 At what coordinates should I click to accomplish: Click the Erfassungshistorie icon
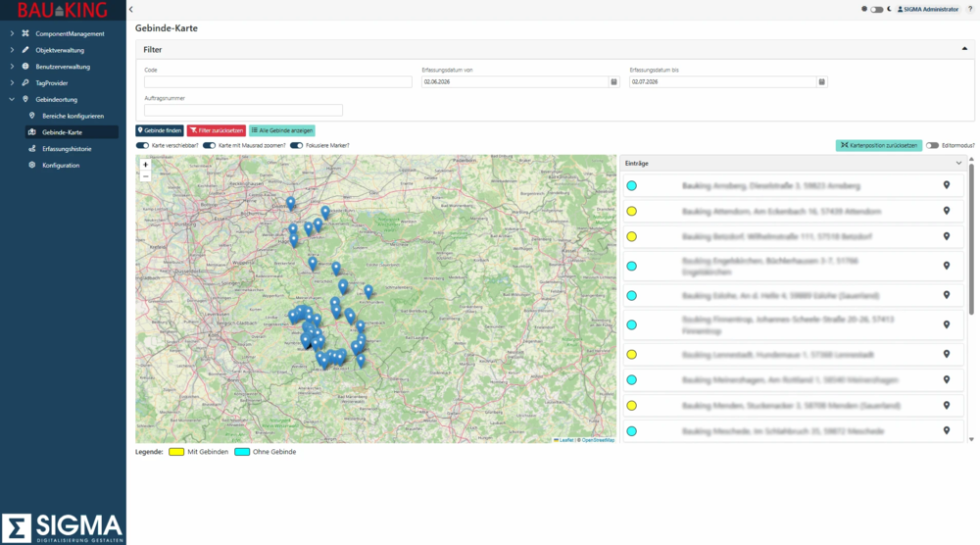(x=32, y=149)
